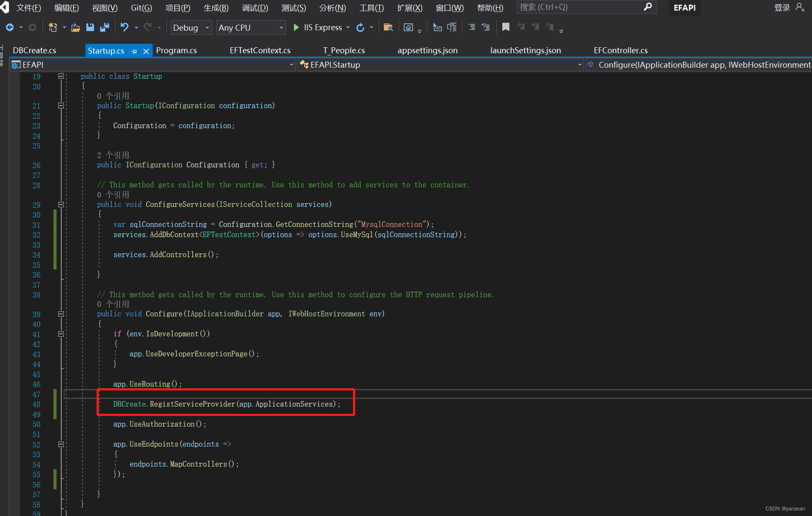Open the 视图(V) menu

pyautogui.click(x=105, y=8)
